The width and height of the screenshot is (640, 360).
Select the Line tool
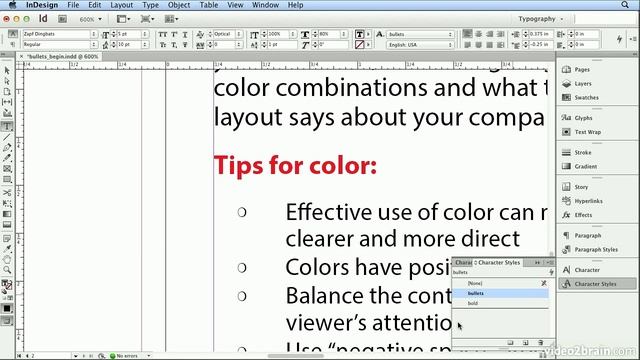[x=7, y=137]
